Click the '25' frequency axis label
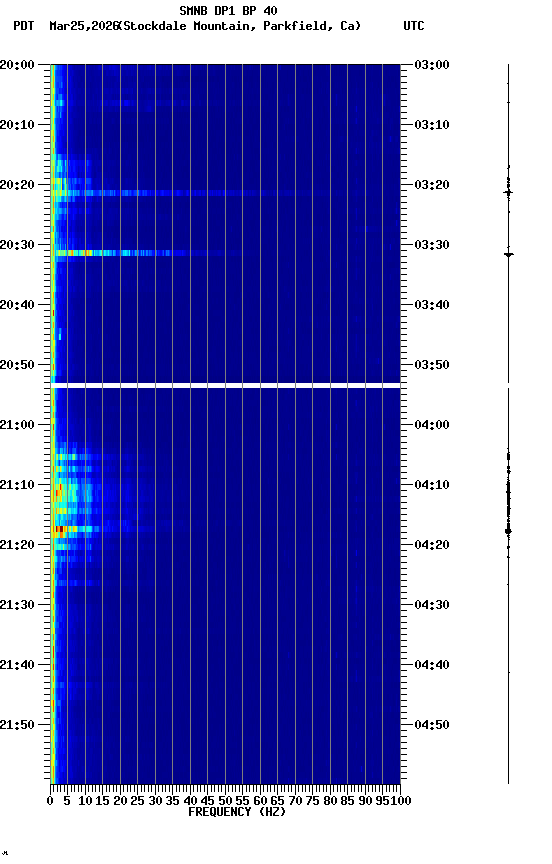 tap(137, 801)
